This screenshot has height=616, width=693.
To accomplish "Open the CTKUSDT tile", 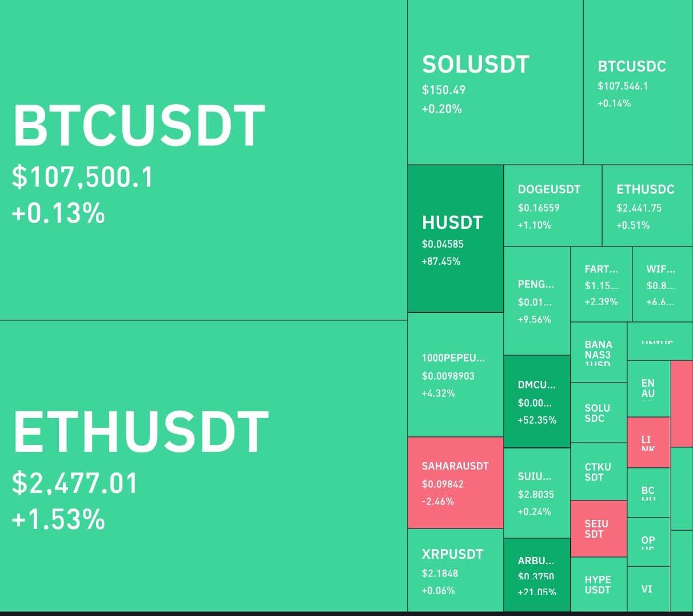I will pyautogui.click(x=598, y=472).
